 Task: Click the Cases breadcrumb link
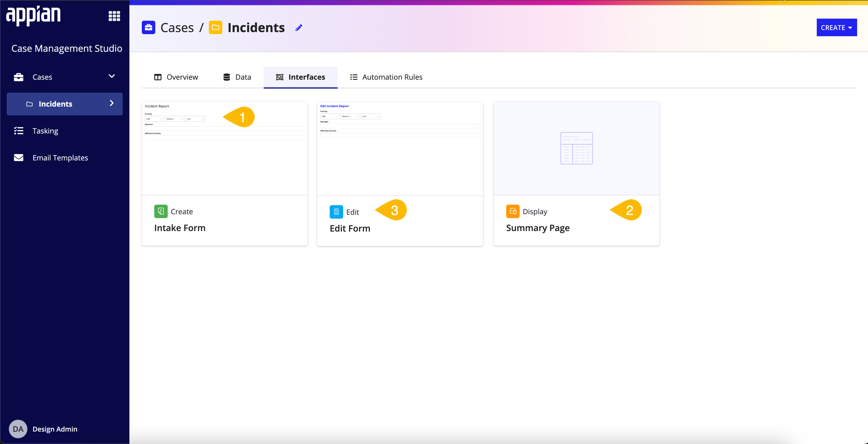[177, 28]
